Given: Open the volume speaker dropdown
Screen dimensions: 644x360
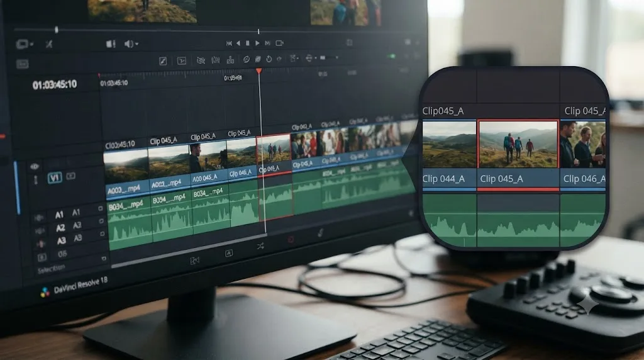Looking at the screenshot, I should coord(131,43).
